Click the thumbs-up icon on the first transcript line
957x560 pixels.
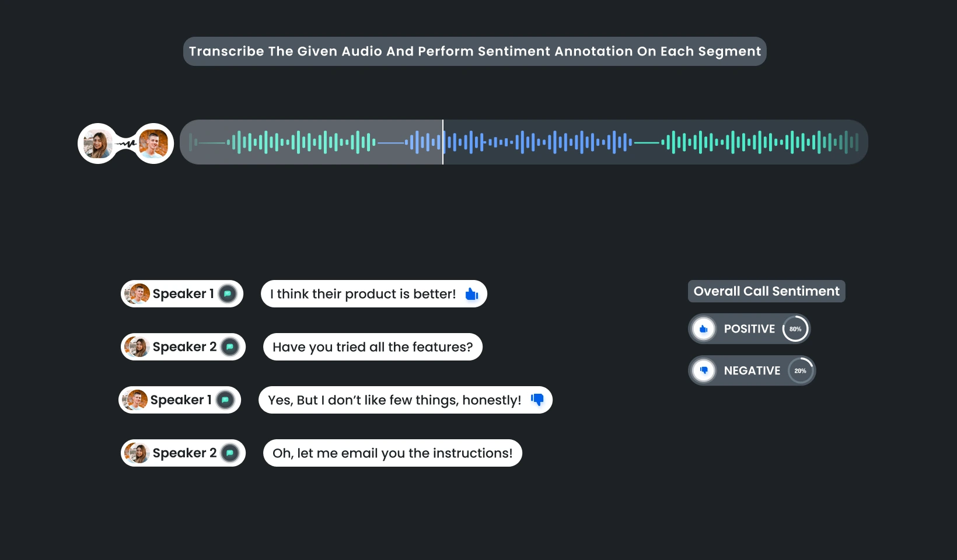pos(471,294)
